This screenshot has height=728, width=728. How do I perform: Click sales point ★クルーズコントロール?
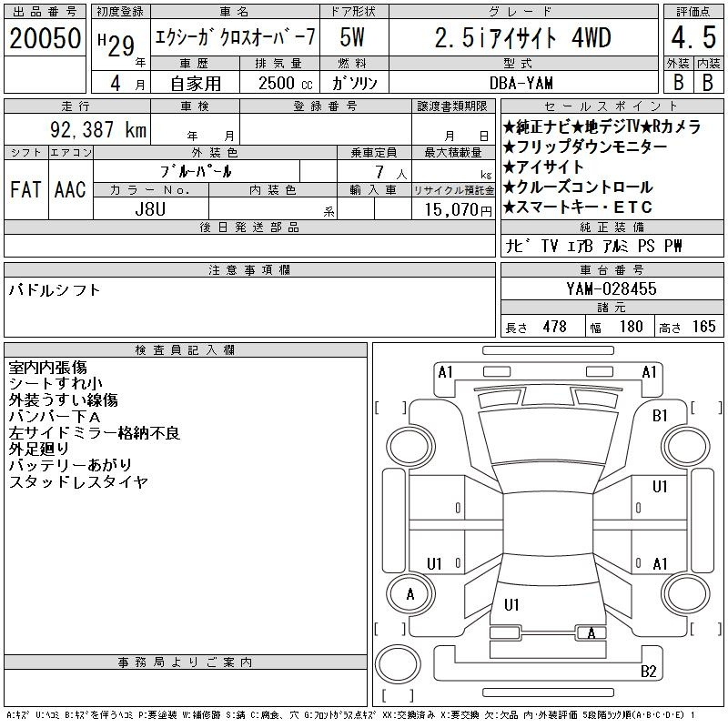[578, 187]
